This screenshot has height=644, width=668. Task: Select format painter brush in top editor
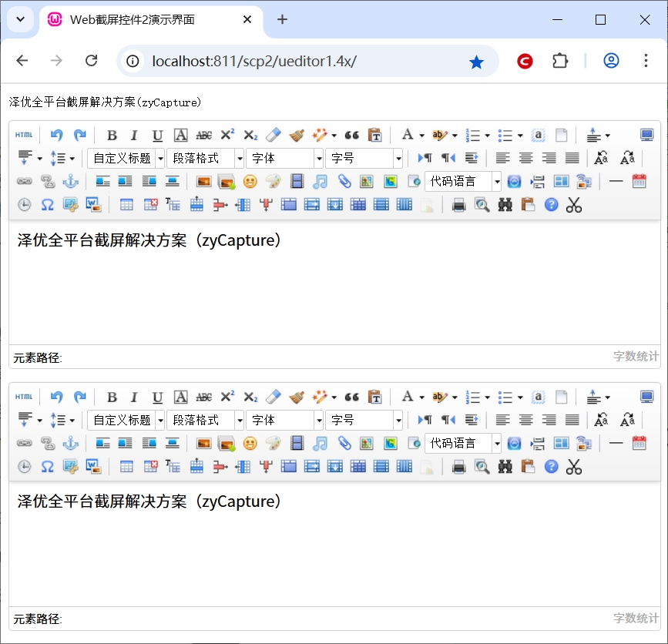tap(297, 135)
